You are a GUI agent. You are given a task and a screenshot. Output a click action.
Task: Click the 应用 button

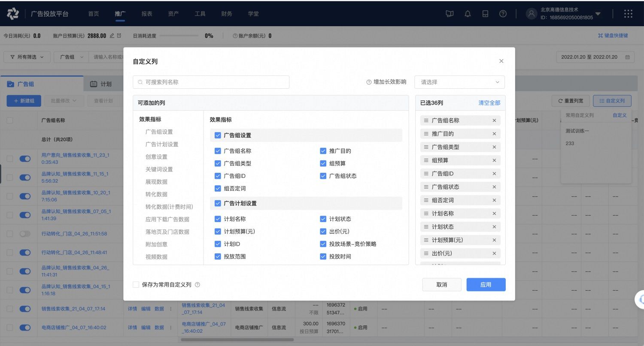click(486, 285)
